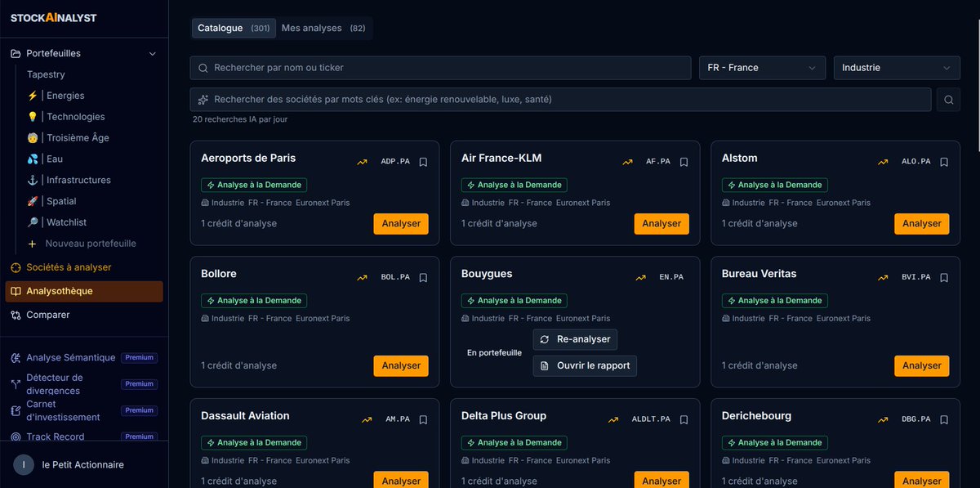Click the Carnet d'investissement icon
Image resolution: width=980 pixels, height=488 pixels.
16,410
